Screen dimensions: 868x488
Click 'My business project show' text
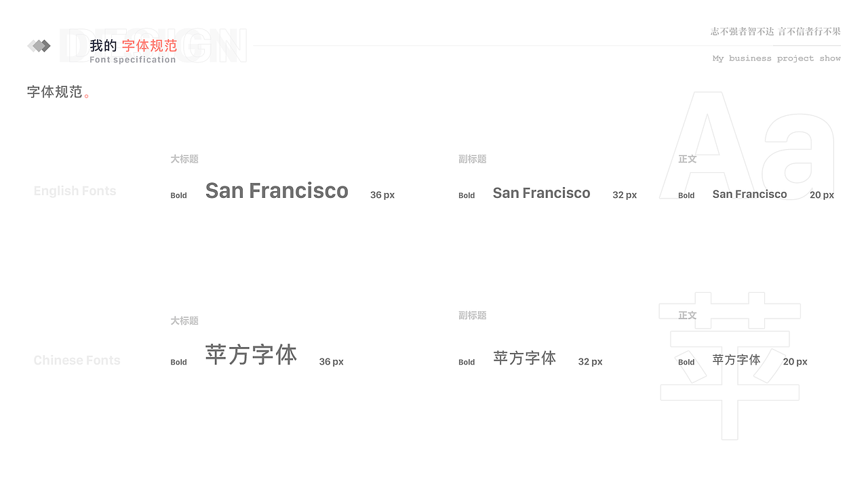776,58
